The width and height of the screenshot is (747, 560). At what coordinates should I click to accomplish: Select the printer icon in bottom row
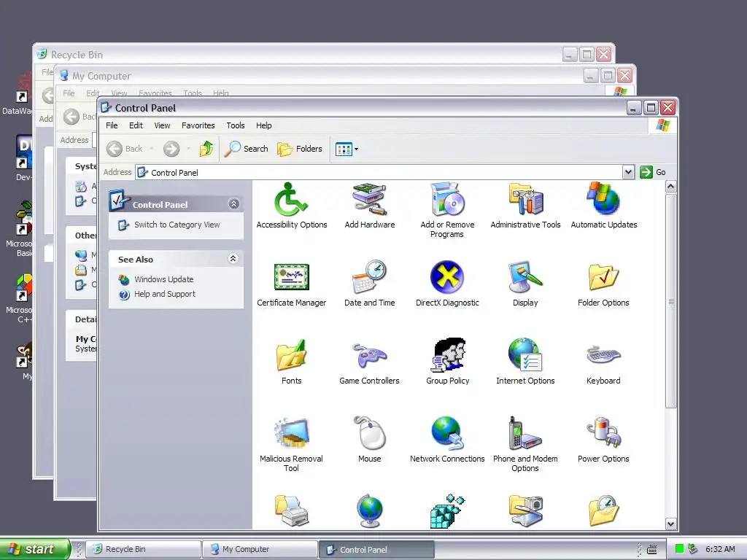coord(291,511)
